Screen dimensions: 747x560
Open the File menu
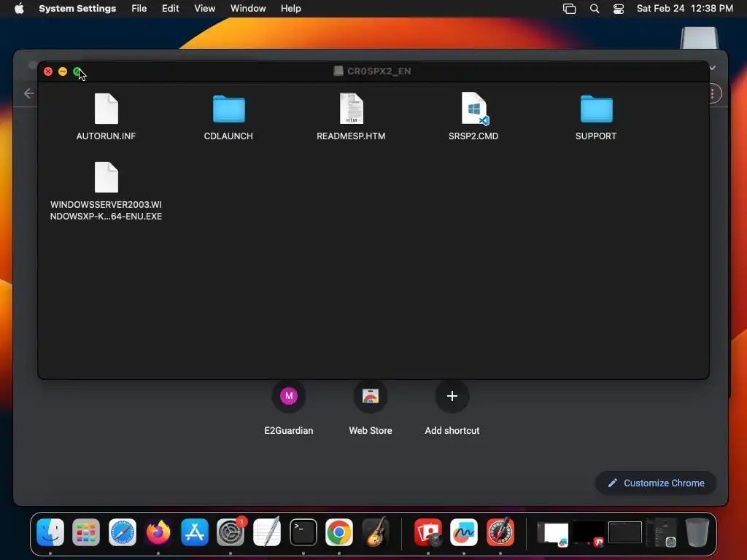point(139,8)
